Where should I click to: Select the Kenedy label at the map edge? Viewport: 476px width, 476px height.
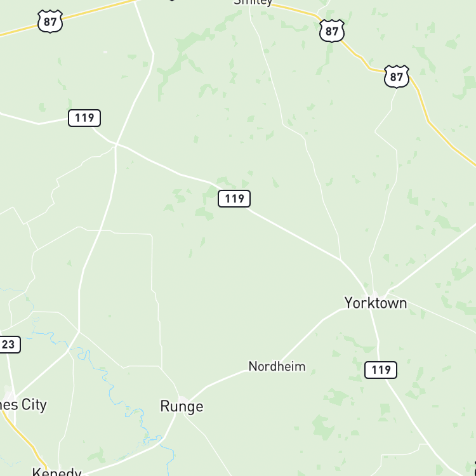pos(56,472)
